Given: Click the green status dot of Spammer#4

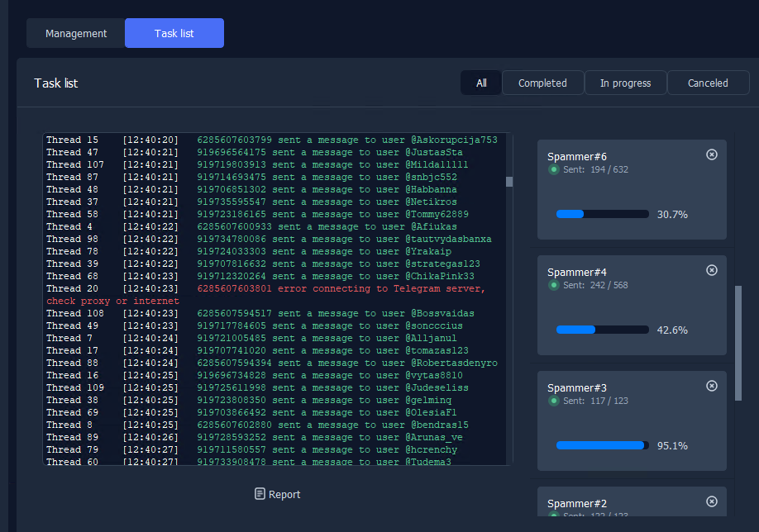Looking at the screenshot, I should pos(554,285).
